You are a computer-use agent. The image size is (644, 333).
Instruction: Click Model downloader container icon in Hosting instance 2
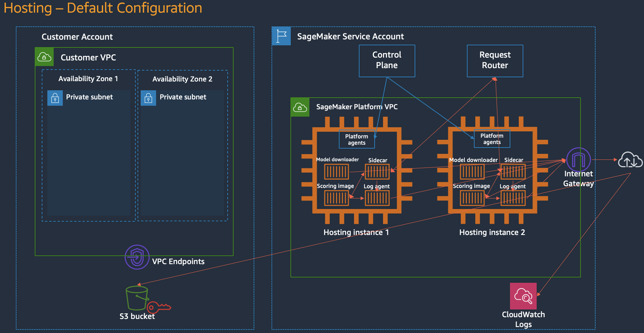click(x=472, y=172)
